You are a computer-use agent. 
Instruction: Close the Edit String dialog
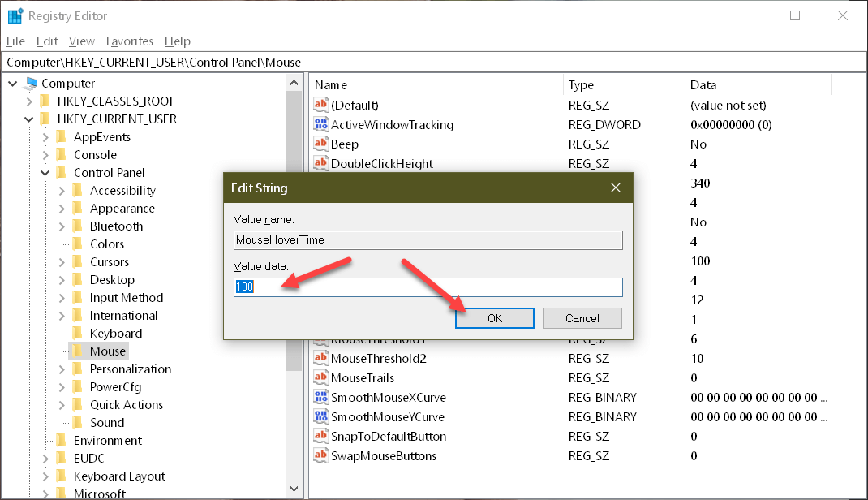pyautogui.click(x=616, y=187)
